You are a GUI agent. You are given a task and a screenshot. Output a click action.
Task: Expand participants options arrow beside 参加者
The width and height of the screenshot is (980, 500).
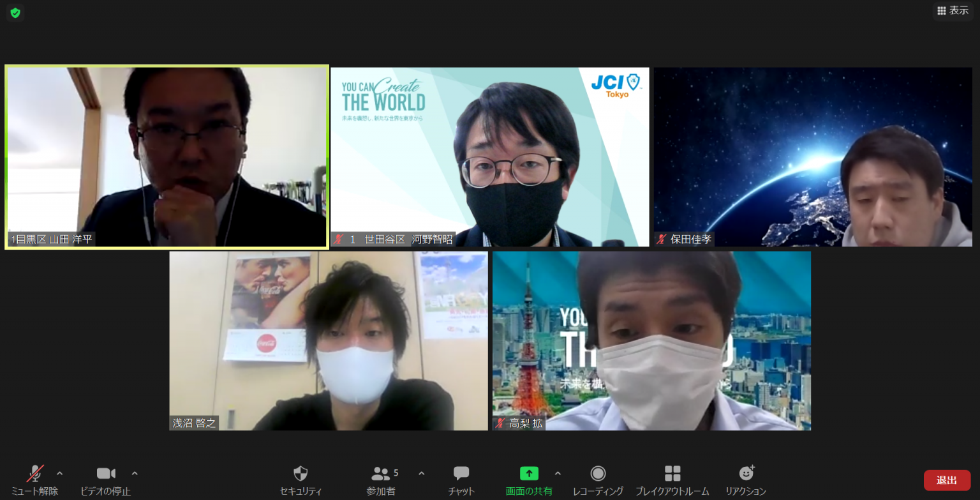[421, 473]
